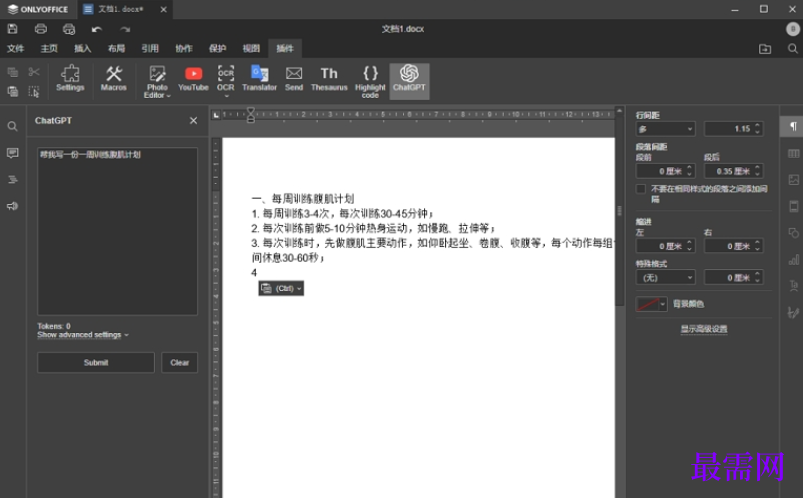Click the Paste icon in the toolbar

(x=13, y=92)
